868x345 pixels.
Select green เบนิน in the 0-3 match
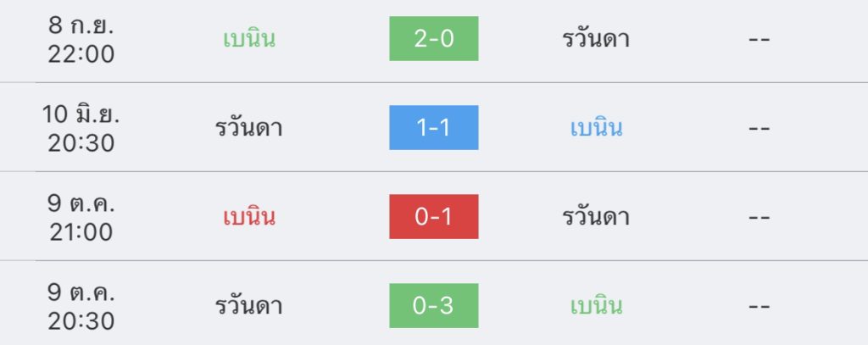click(597, 305)
